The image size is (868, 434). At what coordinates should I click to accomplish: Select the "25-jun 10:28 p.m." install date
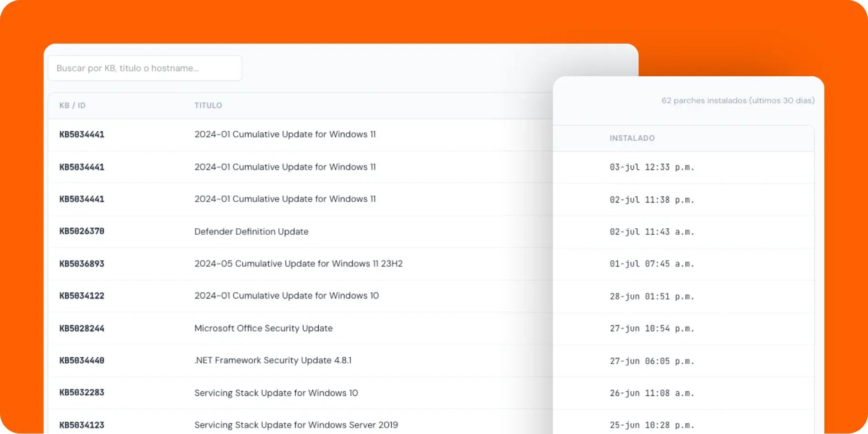pyautogui.click(x=652, y=426)
